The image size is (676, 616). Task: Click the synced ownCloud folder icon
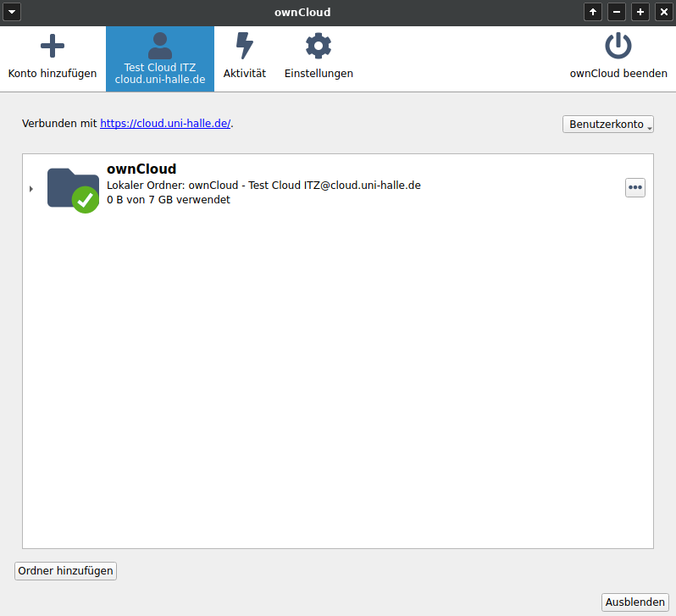[74, 190]
